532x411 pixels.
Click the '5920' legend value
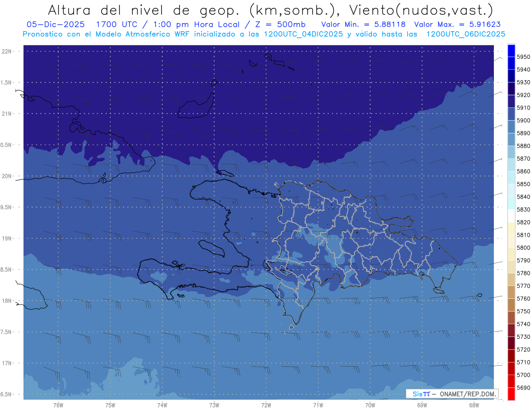point(523,95)
